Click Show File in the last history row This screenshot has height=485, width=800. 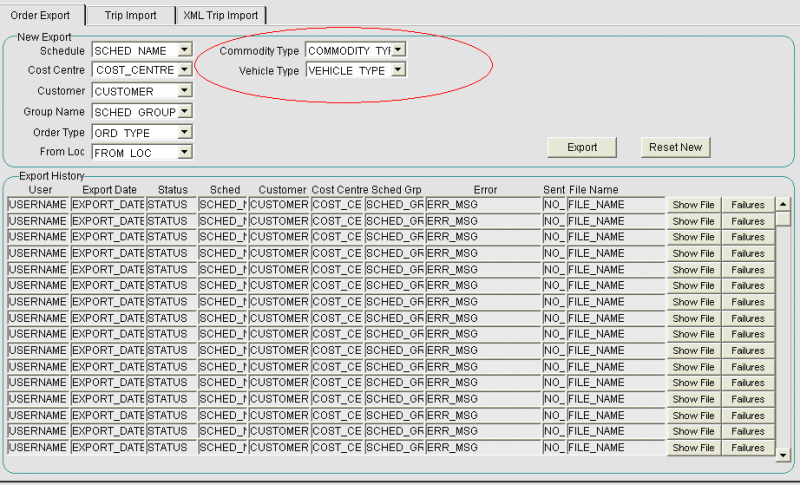pyautogui.click(x=693, y=448)
